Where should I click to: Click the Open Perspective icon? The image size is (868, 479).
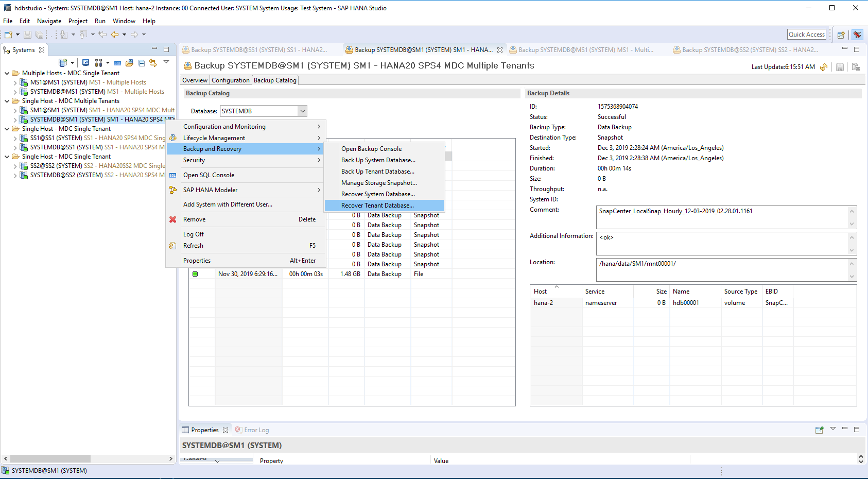[841, 35]
